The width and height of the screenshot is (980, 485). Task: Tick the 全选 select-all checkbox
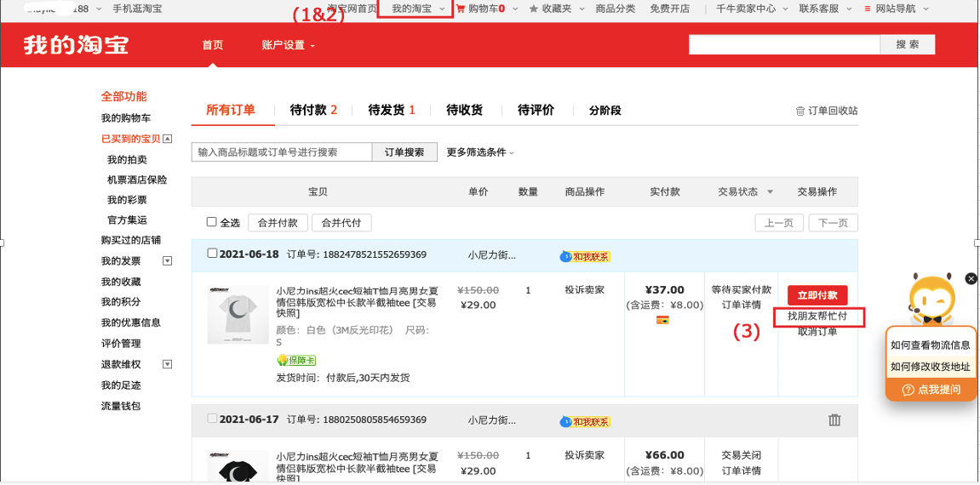[212, 222]
